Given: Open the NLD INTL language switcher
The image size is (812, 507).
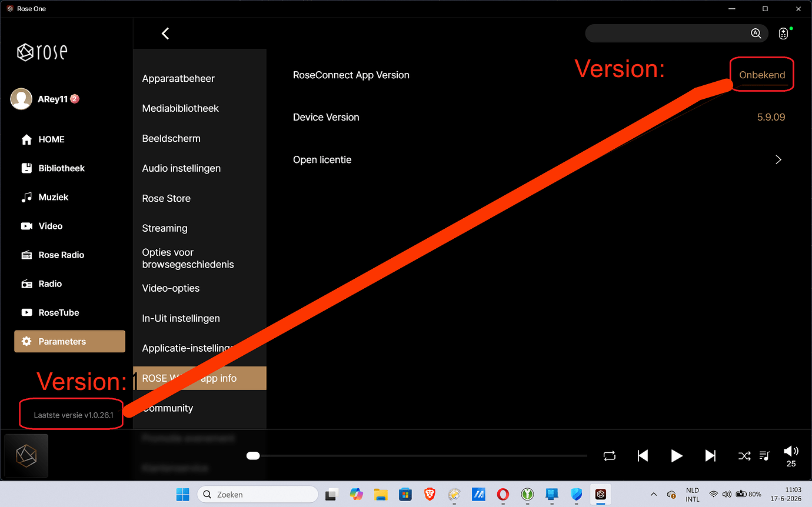Looking at the screenshot, I should coord(693,495).
